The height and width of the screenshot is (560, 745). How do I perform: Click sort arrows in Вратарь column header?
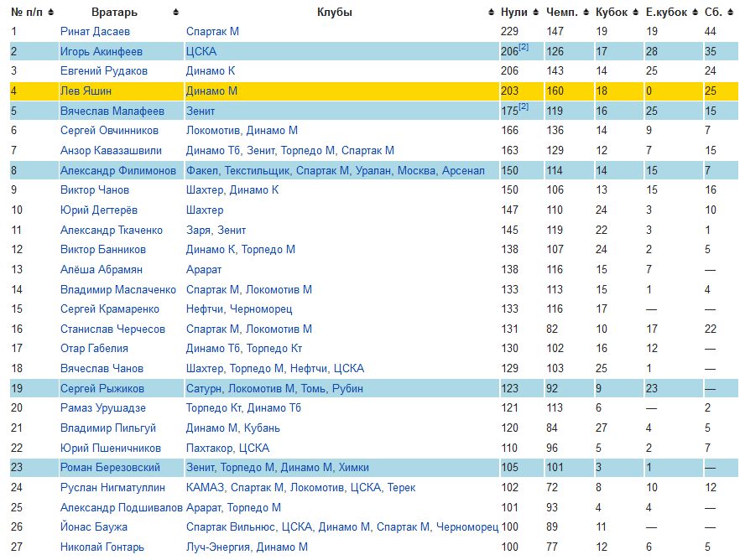tap(175, 13)
